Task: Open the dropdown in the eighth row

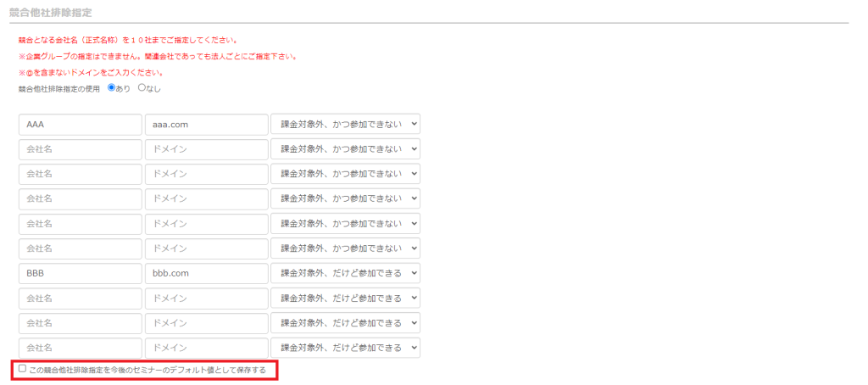Action: (345, 299)
